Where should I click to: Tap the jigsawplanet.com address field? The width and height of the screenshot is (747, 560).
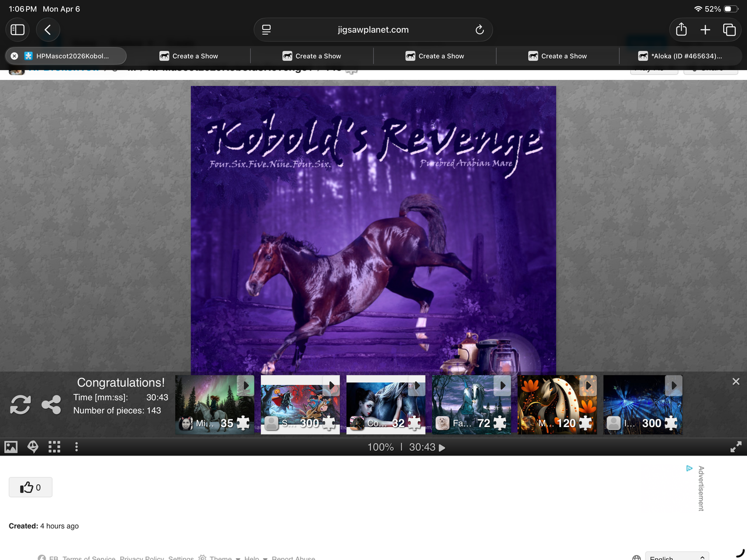(373, 30)
